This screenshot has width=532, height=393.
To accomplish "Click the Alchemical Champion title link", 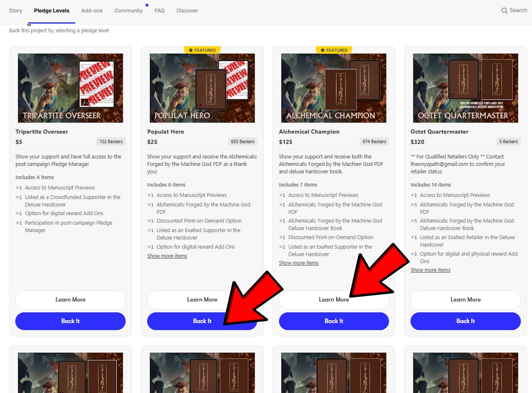I will (309, 132).
